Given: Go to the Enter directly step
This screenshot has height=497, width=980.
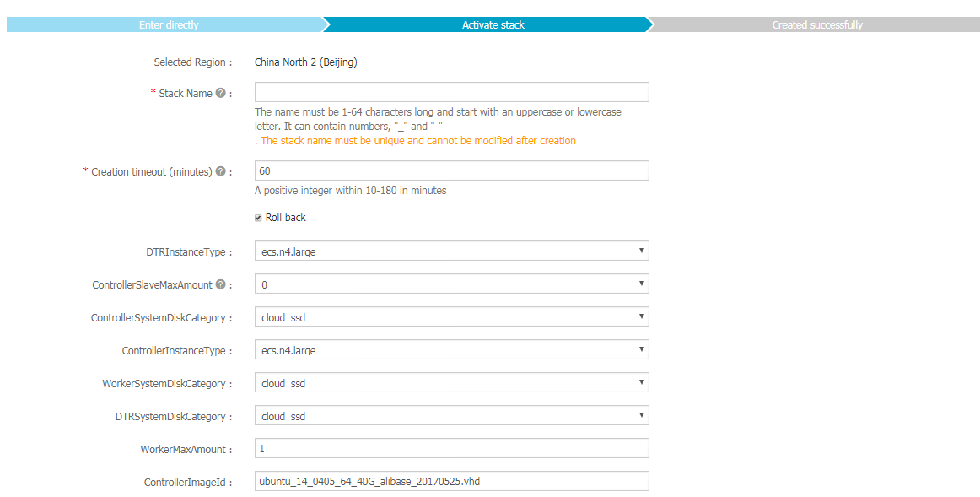Looking at the screenshot, I should point(169,25).
